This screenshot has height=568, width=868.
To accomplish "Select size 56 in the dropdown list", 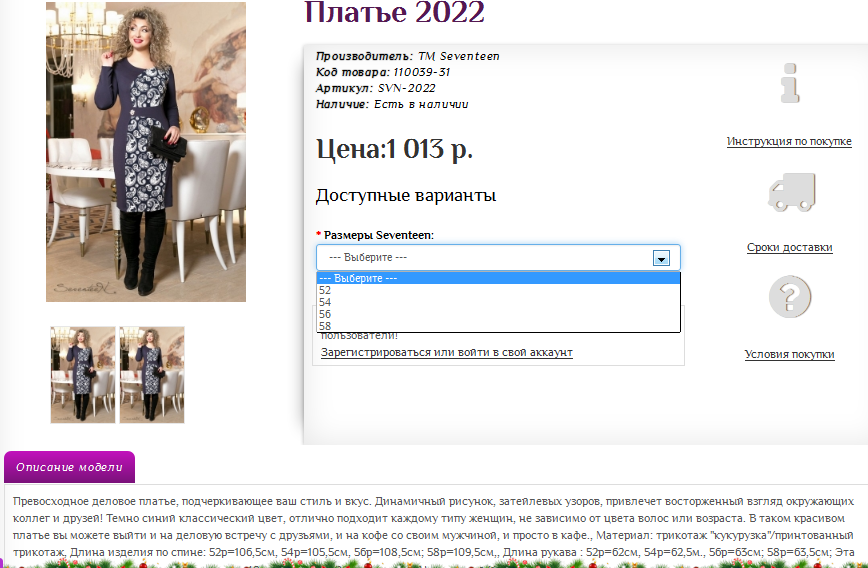I will (x=498, y=314).
